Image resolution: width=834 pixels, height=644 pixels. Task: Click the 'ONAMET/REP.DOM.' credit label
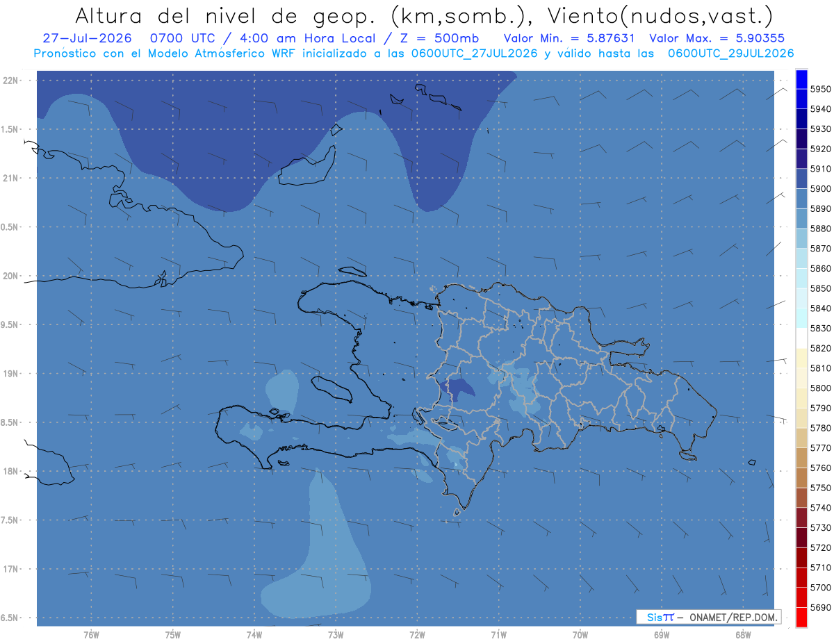[734, 617]
